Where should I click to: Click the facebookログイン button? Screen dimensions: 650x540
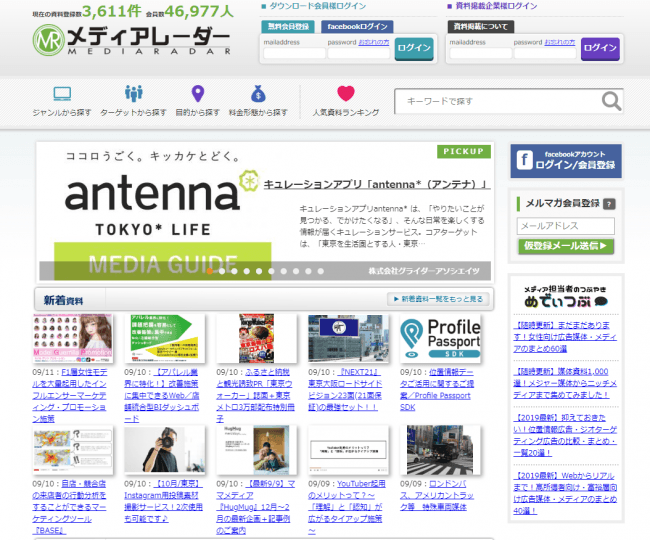(x=357, y=27)
